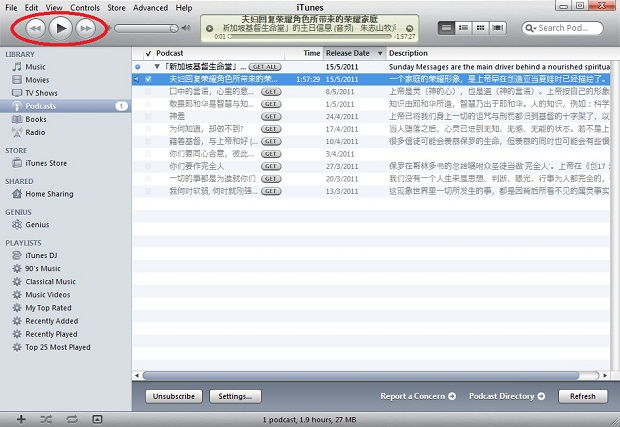Open the View menu

click(54, 8)
